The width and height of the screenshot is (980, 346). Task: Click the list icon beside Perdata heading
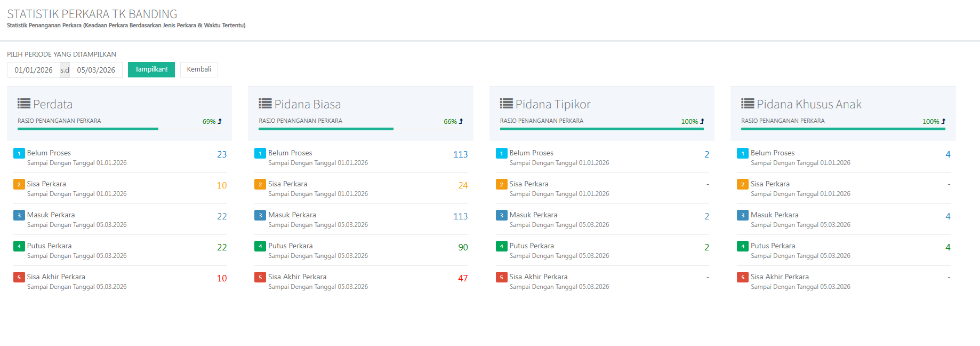point(24,104)
